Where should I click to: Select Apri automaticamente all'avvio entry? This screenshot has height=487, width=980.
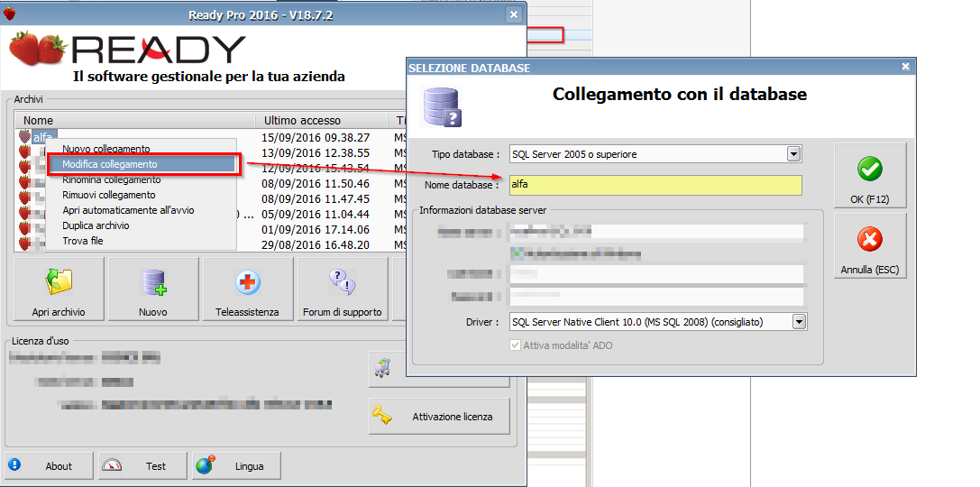(128, 210)
